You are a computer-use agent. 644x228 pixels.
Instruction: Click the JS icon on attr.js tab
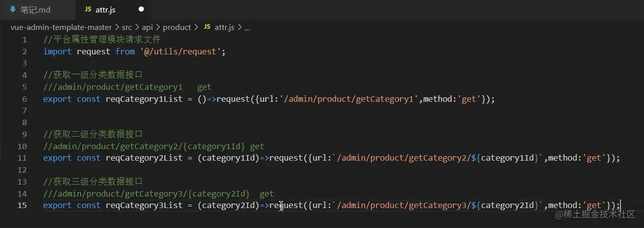click(x=88, y=9)
